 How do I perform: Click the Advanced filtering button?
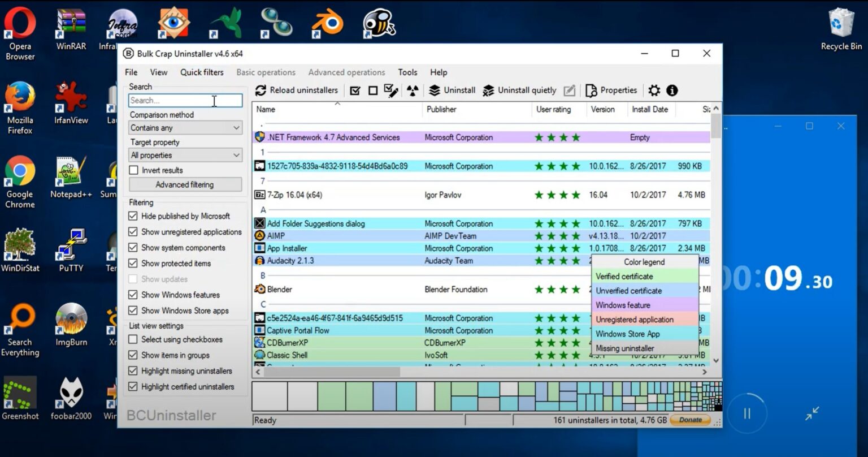(185, 185)
